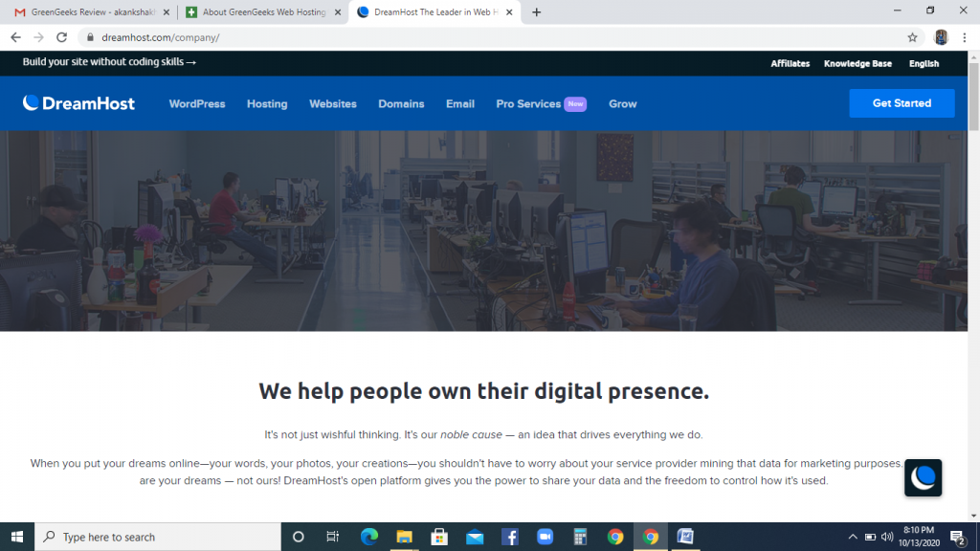Open File Explorer from taskbar

pos(404,537)
